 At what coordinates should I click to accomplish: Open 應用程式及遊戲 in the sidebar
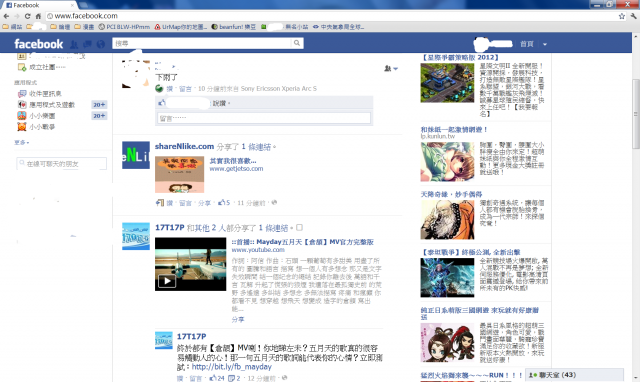[x=47, y=104]
